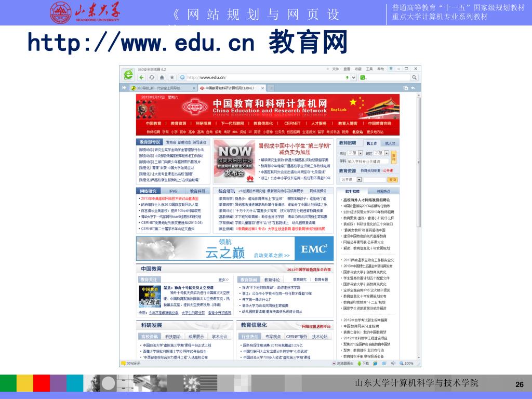The height and width of the screenshot is (399, 532).
Task: Click the magnifier search icon in the browser search box
Action: click(x=414, y=77)
